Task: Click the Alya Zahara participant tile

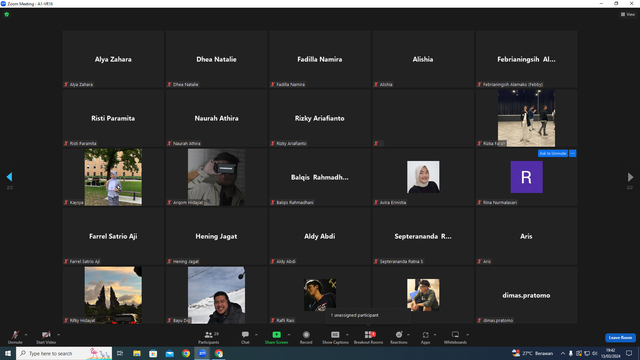Action: tap(113, 59)
